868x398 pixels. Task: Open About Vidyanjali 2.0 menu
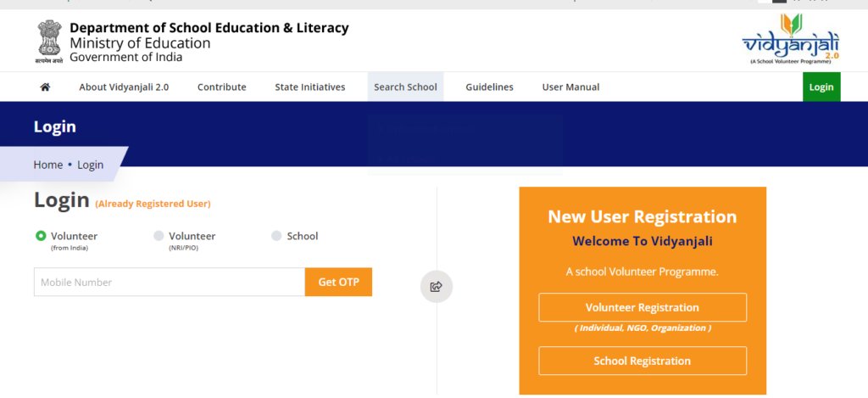point(124,87)
